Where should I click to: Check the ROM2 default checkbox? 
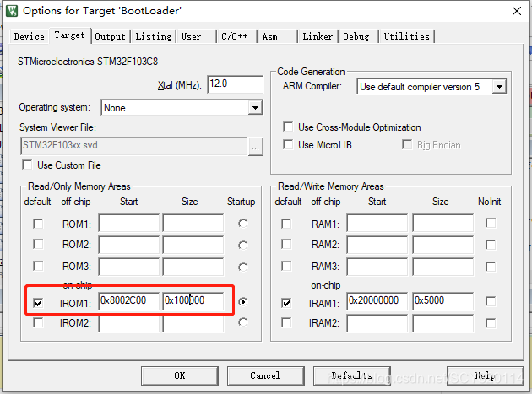[x=38, y=244]
